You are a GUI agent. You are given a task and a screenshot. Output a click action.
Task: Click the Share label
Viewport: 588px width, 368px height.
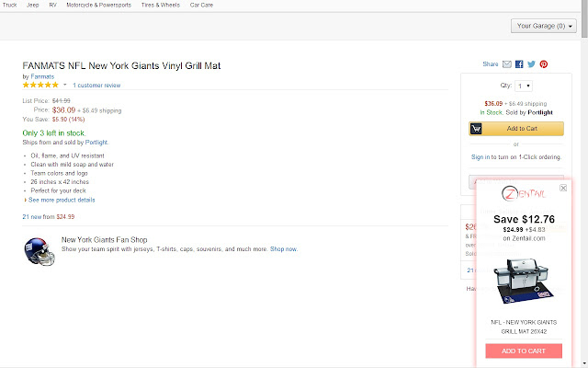point(491,64)
